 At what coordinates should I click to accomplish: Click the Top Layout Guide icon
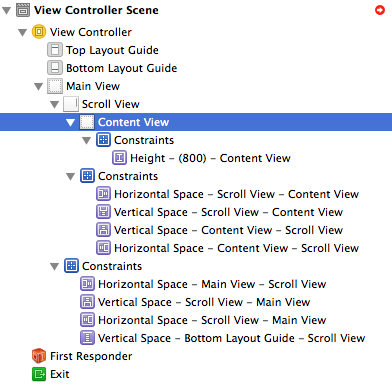point(55,50)
